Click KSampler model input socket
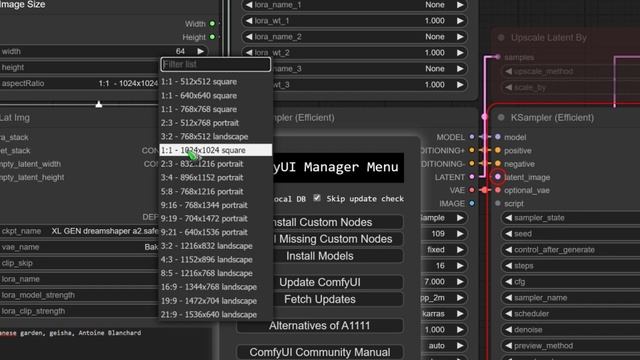The image size is (640, 360). pos(498,137)
